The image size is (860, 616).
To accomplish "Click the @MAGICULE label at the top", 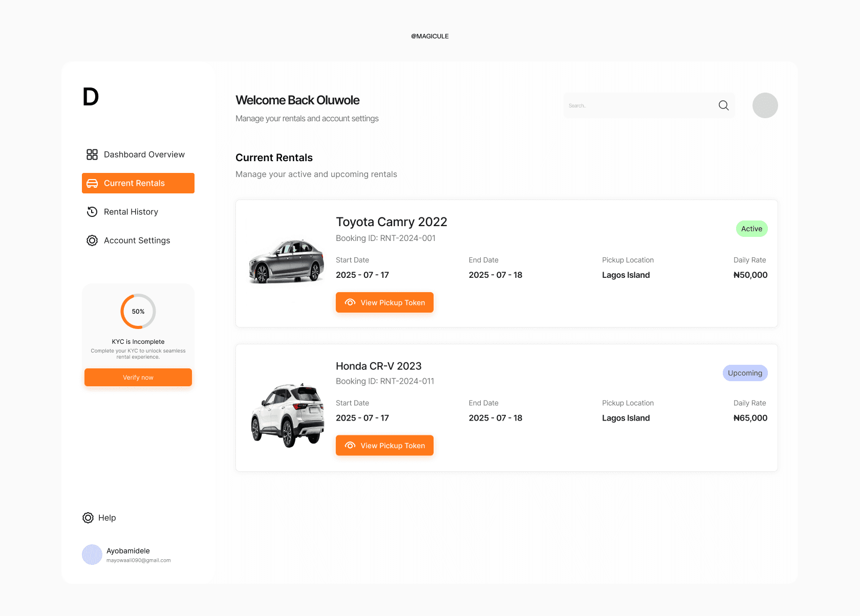I will coord(430,36).
